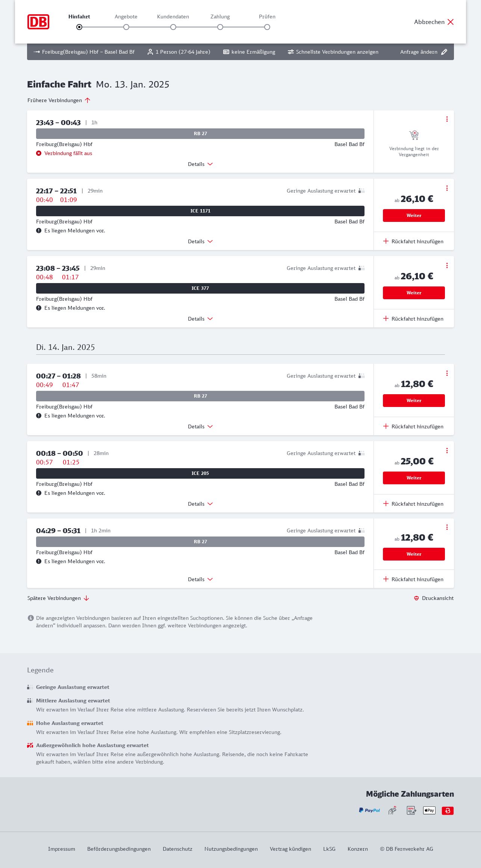Open three-dot menu for ICE 1171 connection
481x868 pixels.
[447, 188]
